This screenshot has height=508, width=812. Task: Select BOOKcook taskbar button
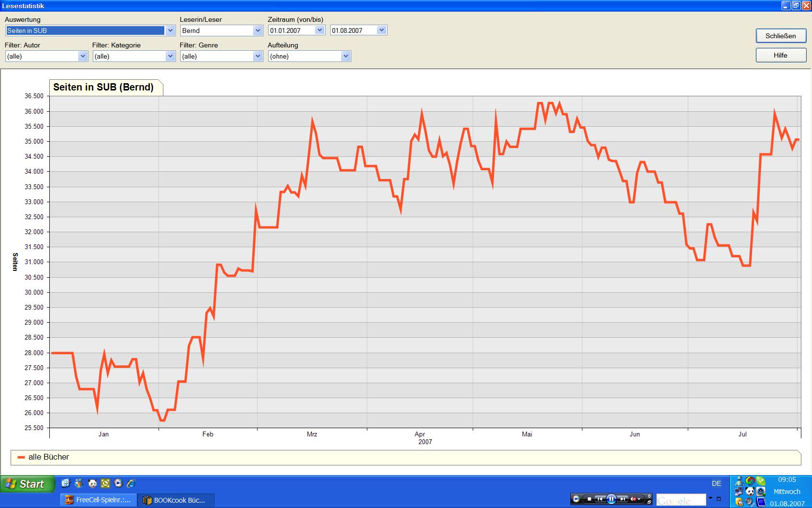click(176, 500)
